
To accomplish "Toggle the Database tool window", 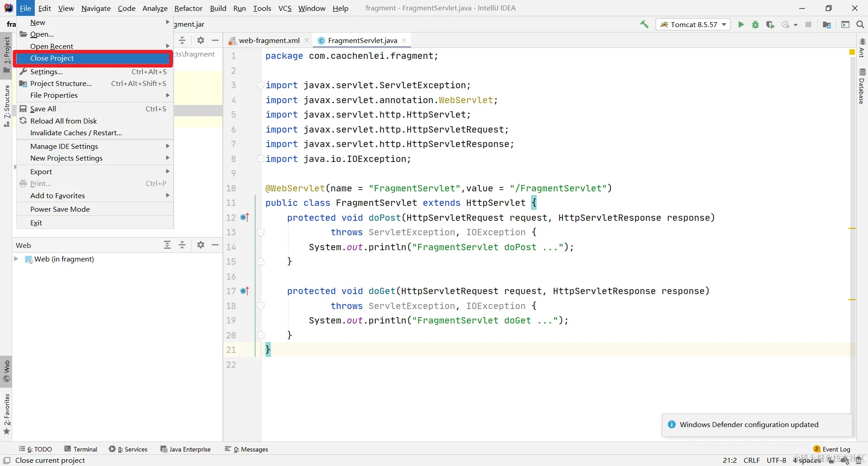I will [x=862, y=86].
